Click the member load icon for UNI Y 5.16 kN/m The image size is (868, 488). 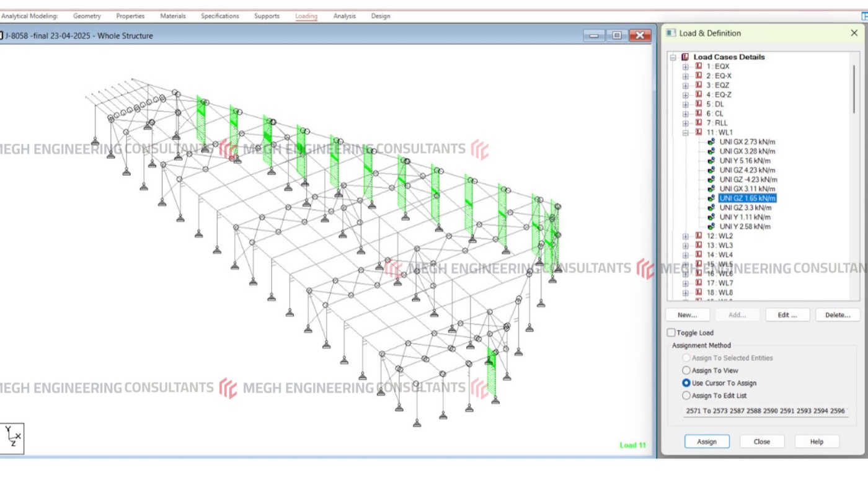click(x=711, y=161)
